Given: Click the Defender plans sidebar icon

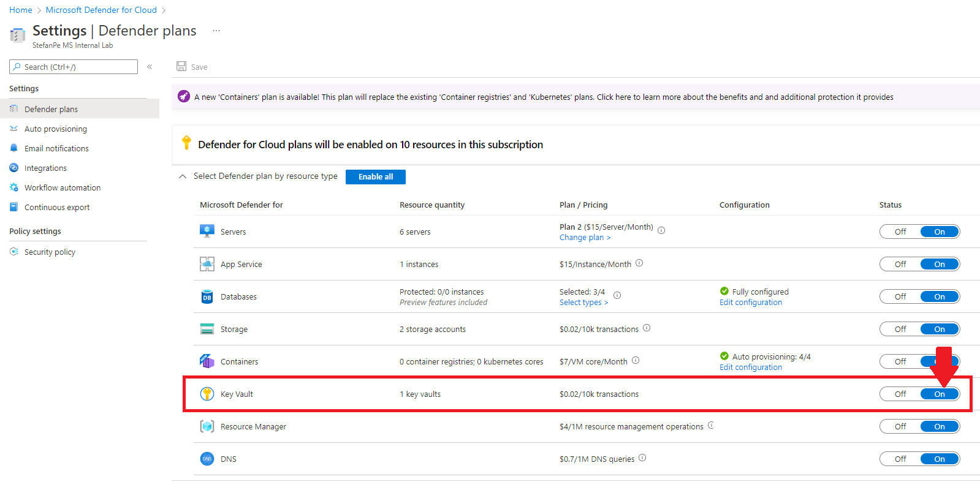Looking at the screenshot, I should pos(14,109).
